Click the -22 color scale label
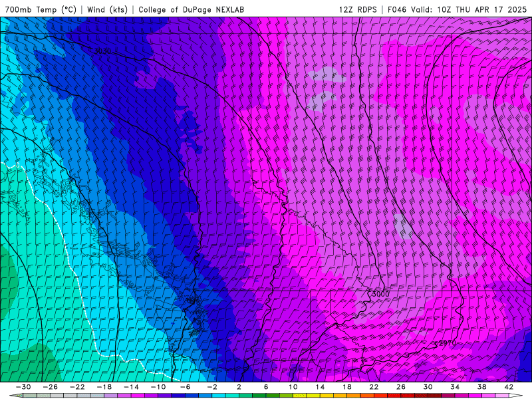The height and width of the screenshot is (399, 532). point(77,387)
